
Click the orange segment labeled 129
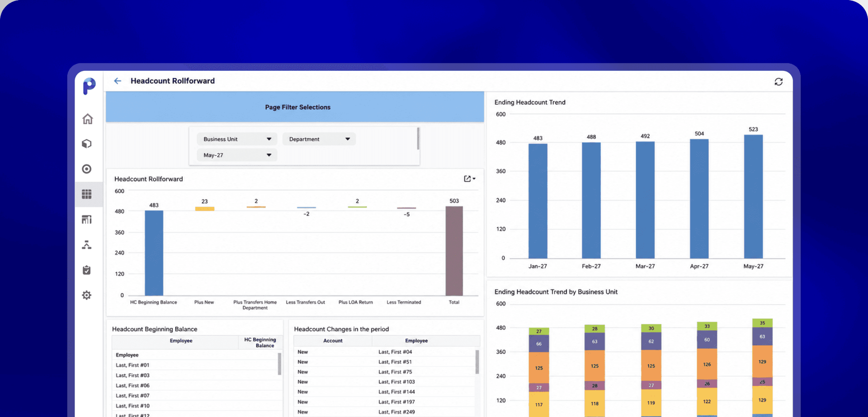[x=762, y=361]
